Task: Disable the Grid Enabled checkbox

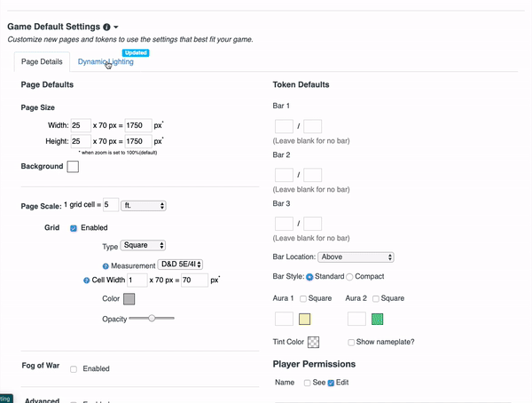Action: [x=74, y=228]
